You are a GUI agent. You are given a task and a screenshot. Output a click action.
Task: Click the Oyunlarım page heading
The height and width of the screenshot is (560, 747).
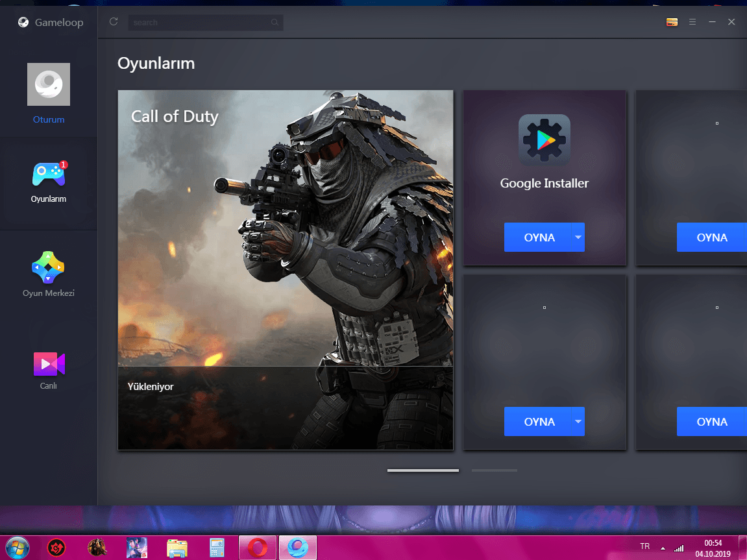156,64
